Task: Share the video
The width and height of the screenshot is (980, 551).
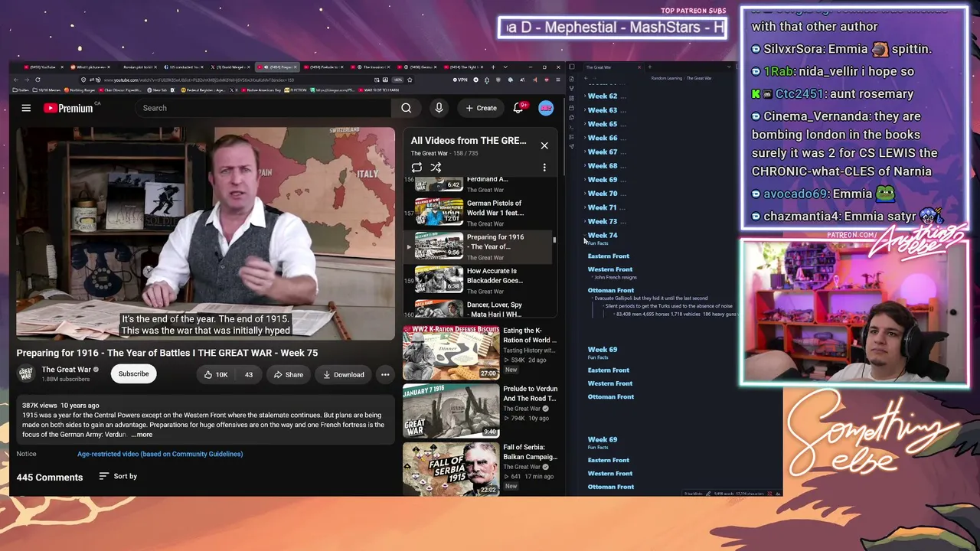Action: click(x=289, y=374)
